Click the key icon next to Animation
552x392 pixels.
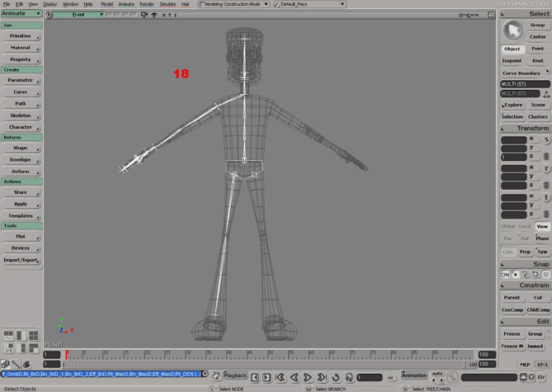(x=452, y=377)
